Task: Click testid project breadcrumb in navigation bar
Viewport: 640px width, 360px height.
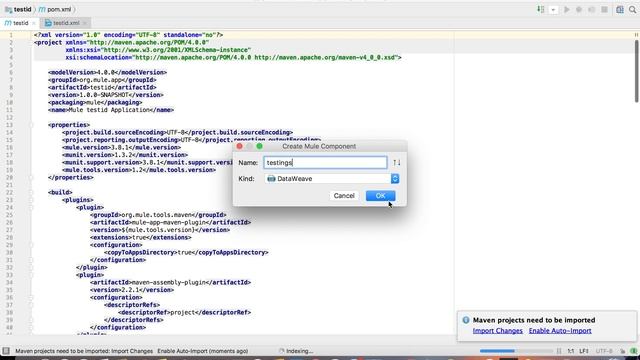Action: tap(18, 9)
